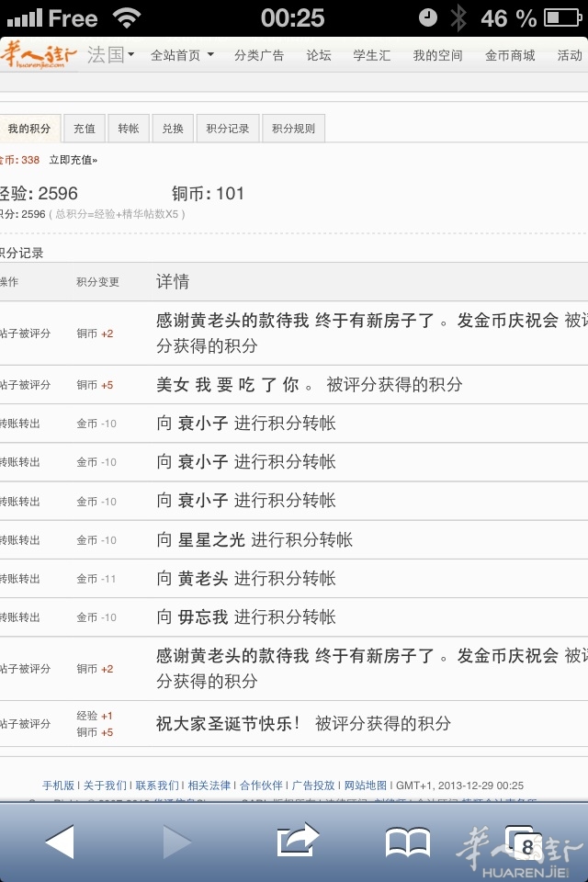Image resolution: width=588 pixels, height=882 pixels.
Task: Click the 华人街 site logo
Action: point(40,54)
